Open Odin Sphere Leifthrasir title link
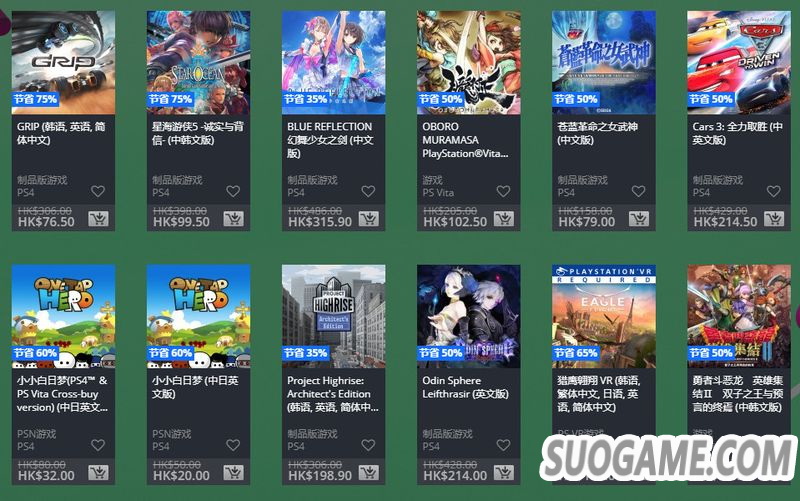The image size is (800, 501). click(x=465, y=387)
